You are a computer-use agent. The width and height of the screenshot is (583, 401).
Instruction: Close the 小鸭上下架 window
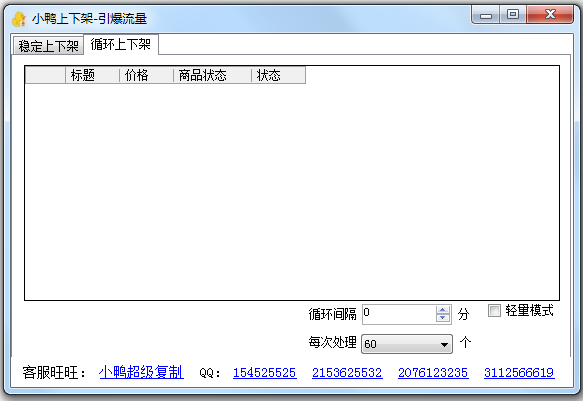(550, 15)
